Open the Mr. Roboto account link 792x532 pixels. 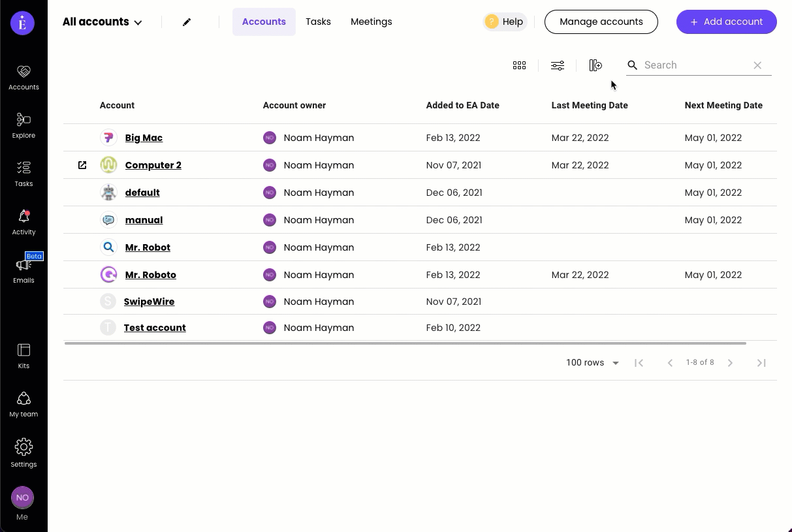(150, 275)
